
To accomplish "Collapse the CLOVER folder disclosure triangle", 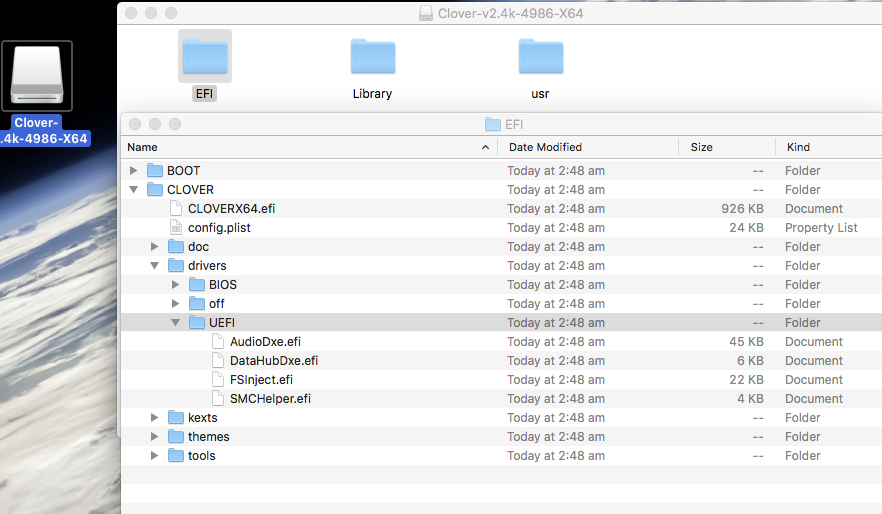I will (x=133, y=190).
